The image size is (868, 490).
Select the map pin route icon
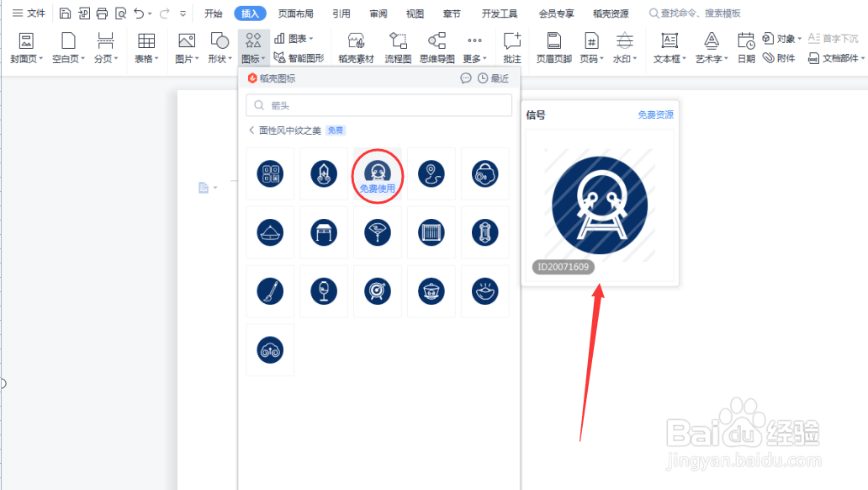(431, 173)
